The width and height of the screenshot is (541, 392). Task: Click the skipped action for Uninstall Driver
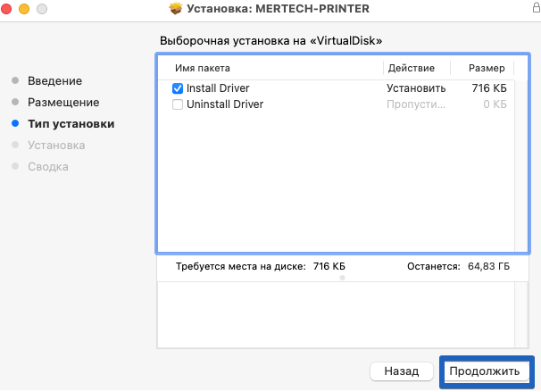point(415,104)
